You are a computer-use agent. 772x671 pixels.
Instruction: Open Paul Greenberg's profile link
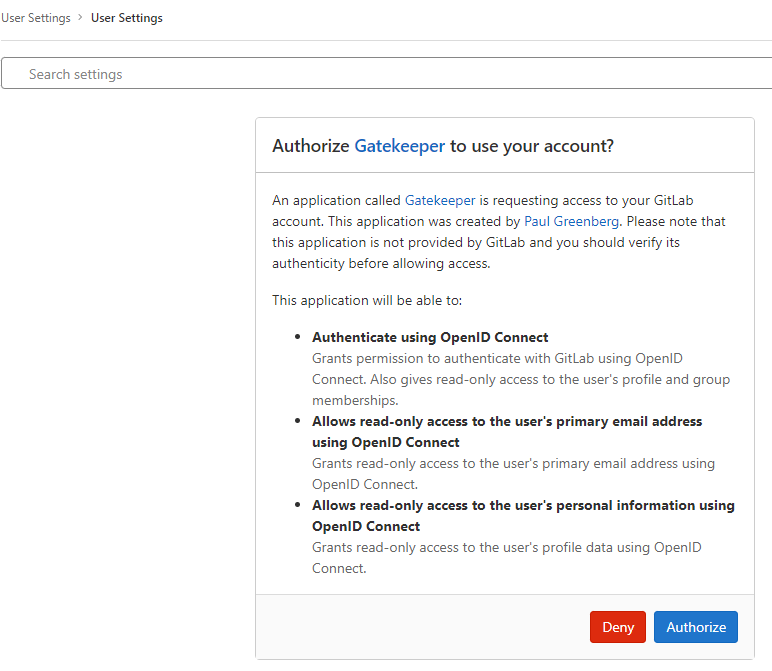[571, 221]
